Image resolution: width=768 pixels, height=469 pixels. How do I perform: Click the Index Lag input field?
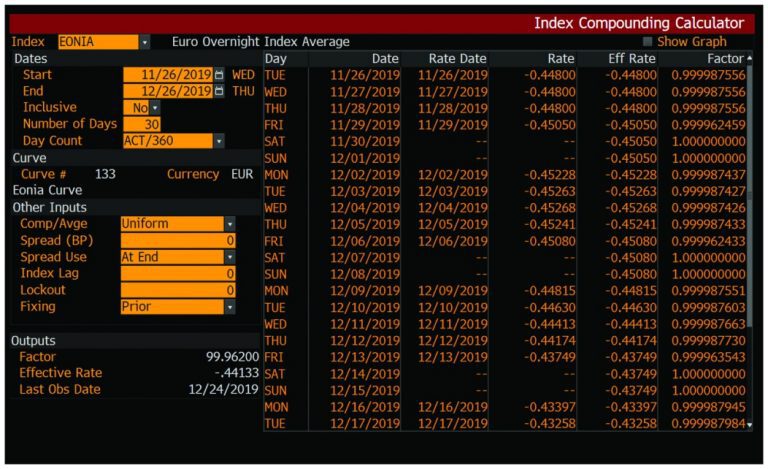(178, 274)
